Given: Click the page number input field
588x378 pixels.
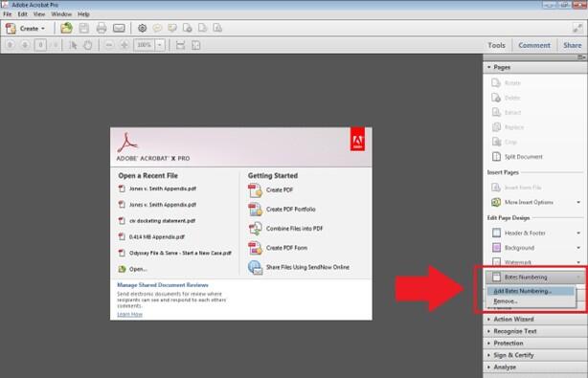Looking at the screenshot, I should (40, 45).
